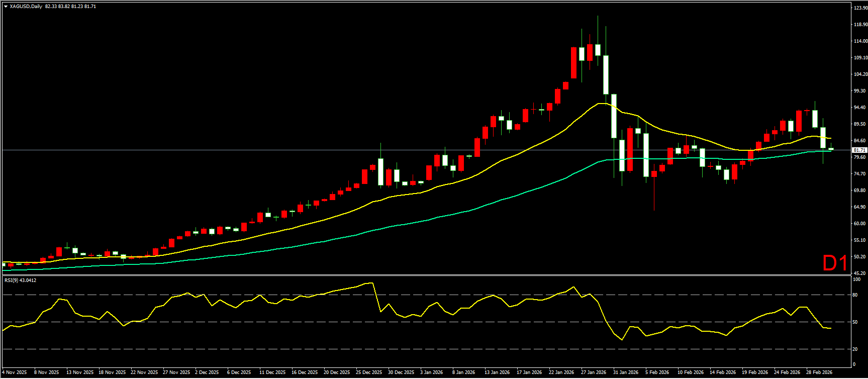This screenshot has width=868, height=379.
Task: Click the 45.20 price level on axis
Action: [x=860, y=273]
